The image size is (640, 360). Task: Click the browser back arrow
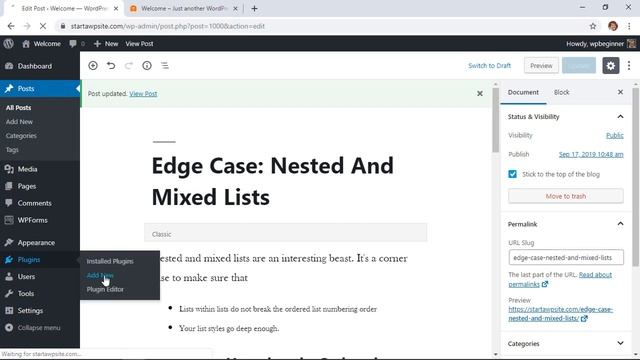[11, 26]
